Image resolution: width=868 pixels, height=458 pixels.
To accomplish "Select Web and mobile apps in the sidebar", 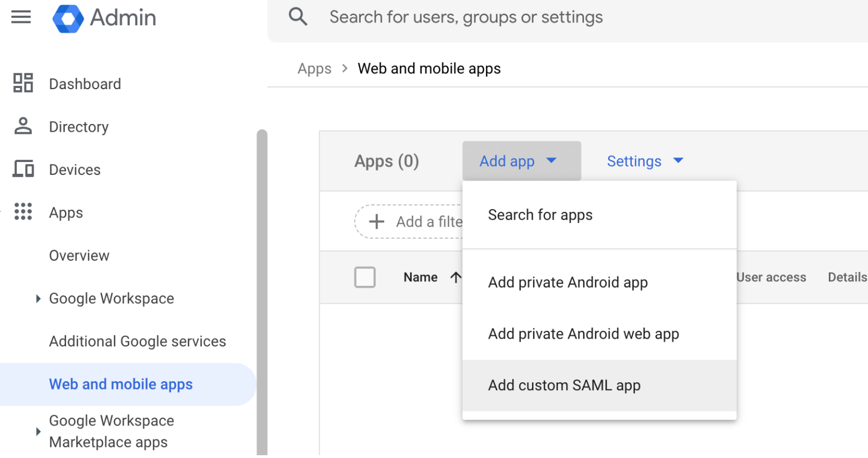I will [120, 383].
